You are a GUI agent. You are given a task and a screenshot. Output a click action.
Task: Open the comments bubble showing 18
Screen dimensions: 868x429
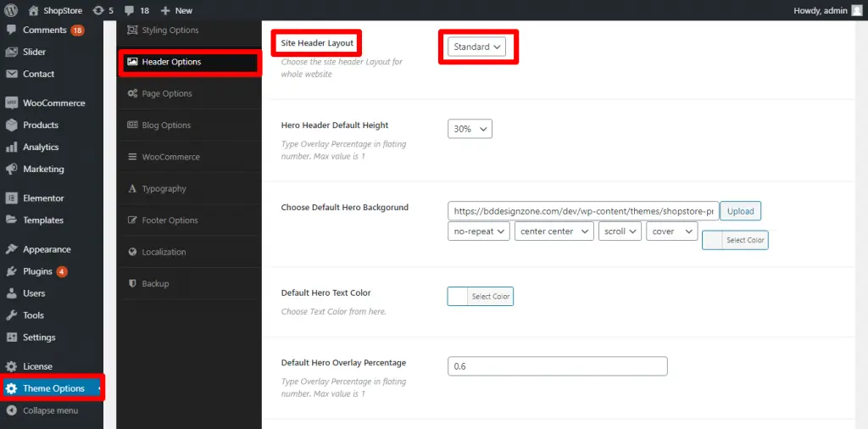[129, 10]
